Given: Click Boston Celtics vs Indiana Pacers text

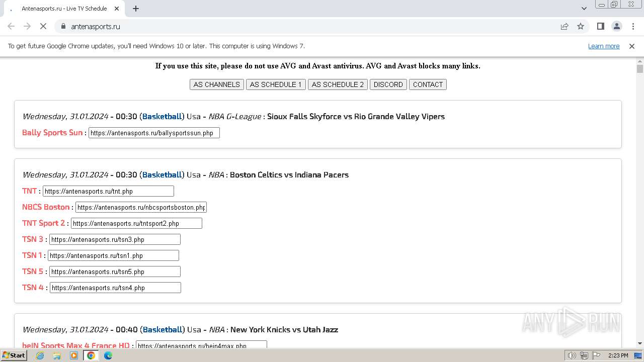Looking at the screenshot, I should coord(289,175).
